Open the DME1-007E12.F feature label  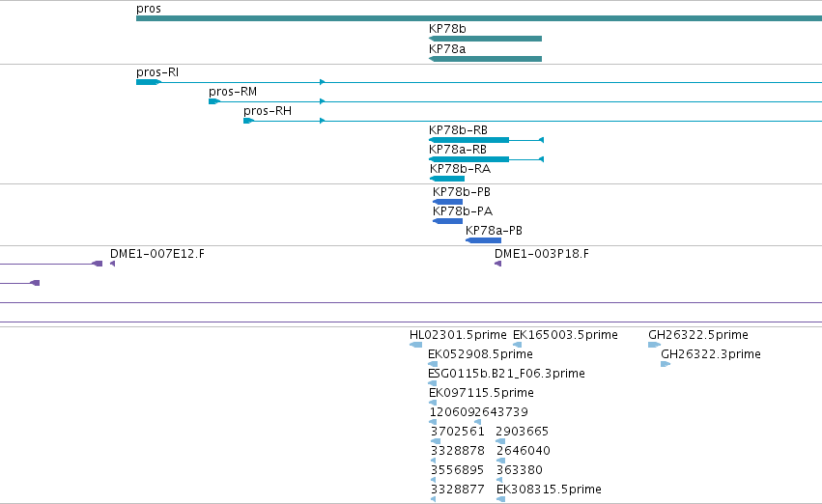(x=157, y=254)
